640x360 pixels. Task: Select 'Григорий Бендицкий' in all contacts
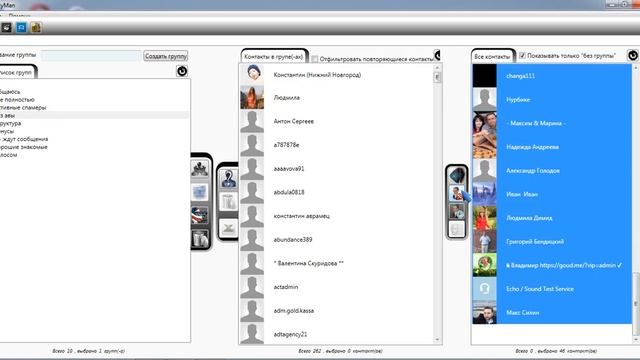552,242
